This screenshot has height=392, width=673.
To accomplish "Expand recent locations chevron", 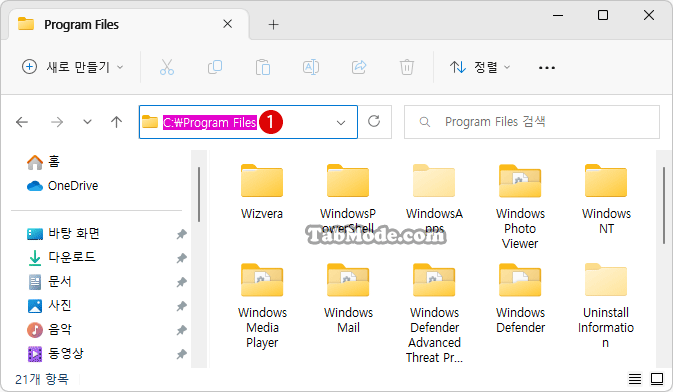I will [x=87, y=122].
